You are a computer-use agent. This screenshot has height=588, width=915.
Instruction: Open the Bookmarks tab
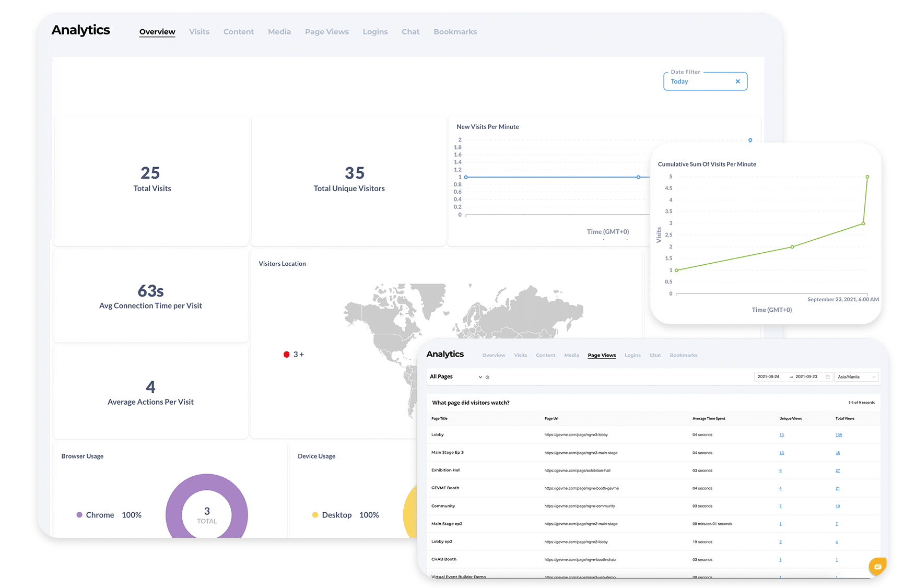click(455, 31)
